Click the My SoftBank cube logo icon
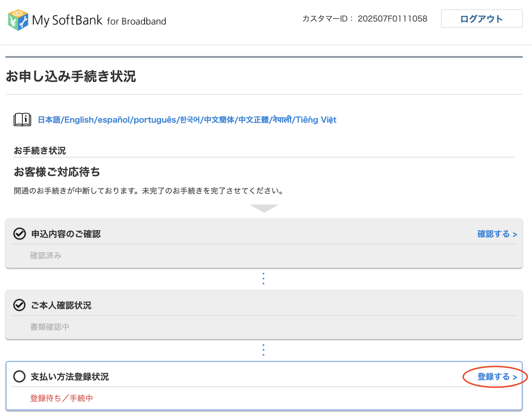532x420 pixels. click(x=18, y=20)
